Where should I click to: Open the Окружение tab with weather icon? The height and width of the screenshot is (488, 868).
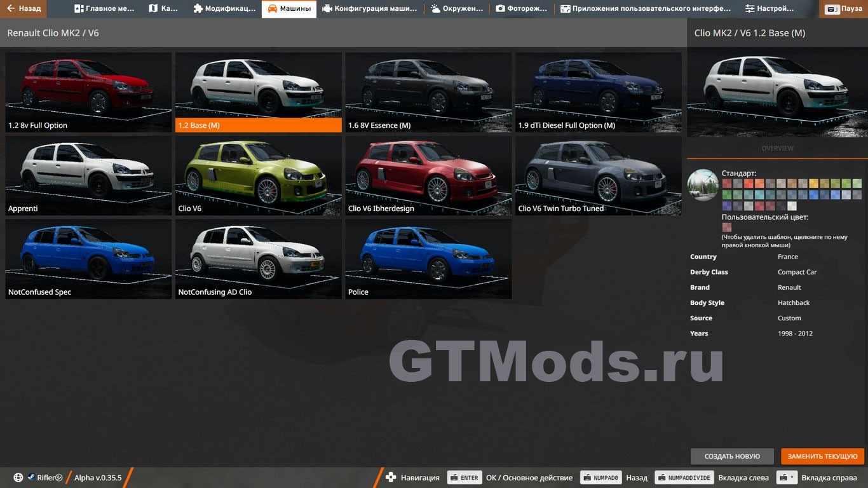(457, 9)
